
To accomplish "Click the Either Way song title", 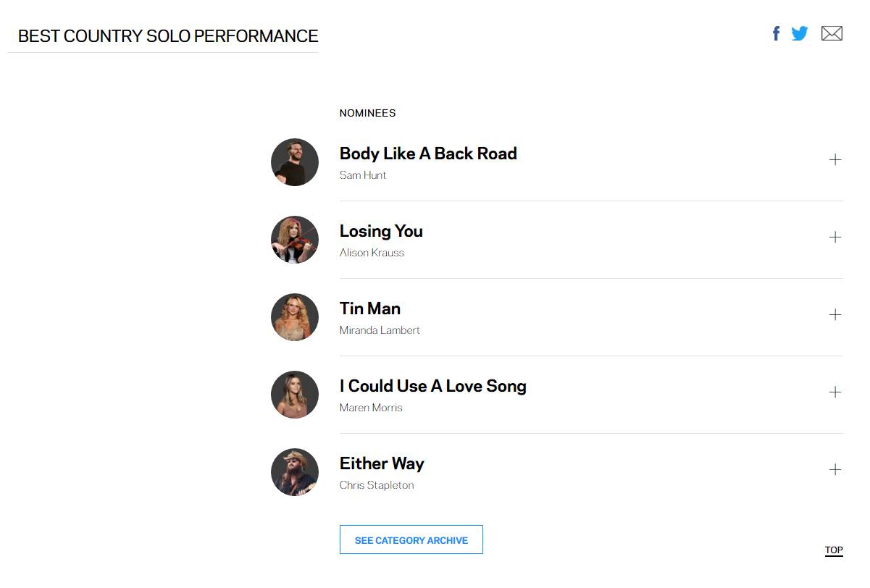I will [x=382, y=463].
